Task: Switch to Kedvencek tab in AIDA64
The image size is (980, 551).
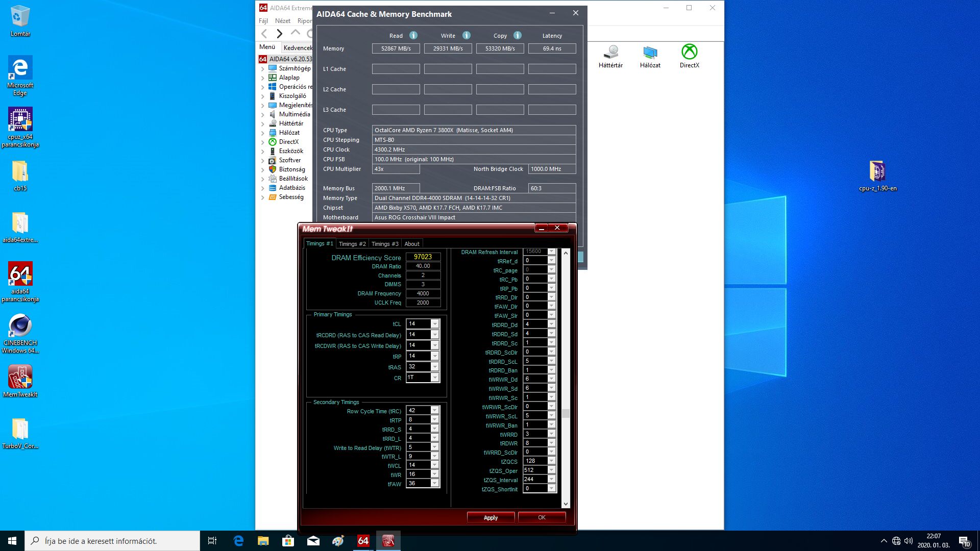Action: (x=298, y=47)
